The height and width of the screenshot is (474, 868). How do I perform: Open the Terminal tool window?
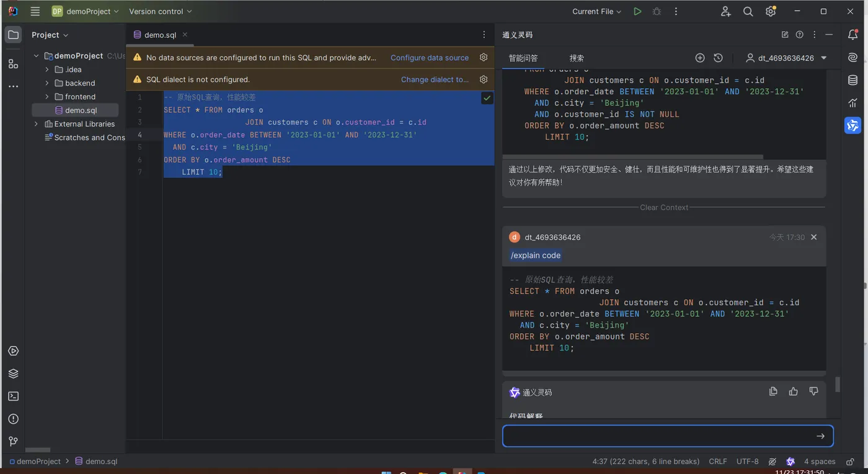tap(13, 396)
